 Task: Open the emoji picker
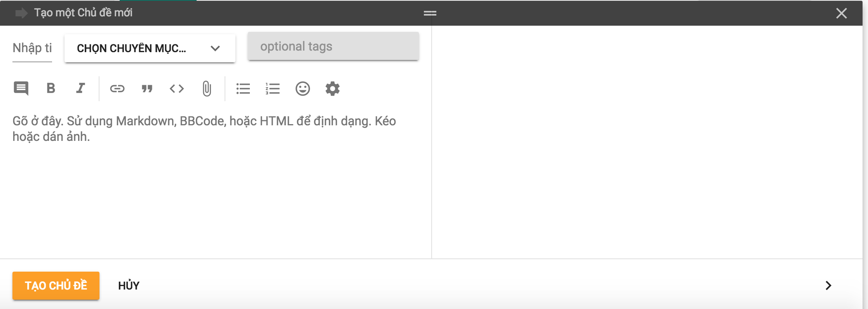point(303,89)
